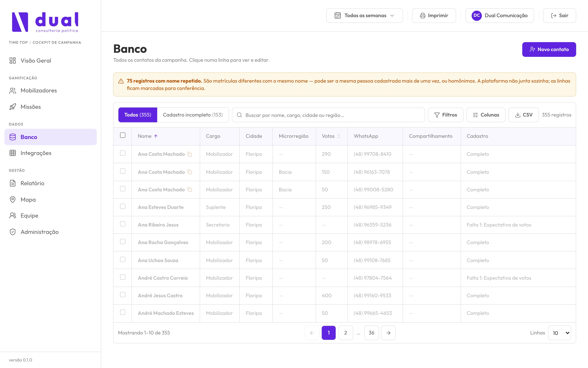Sort by Nome ascending arrow
Viewport: 588px width, 368px height.
(x=156, y=136)
